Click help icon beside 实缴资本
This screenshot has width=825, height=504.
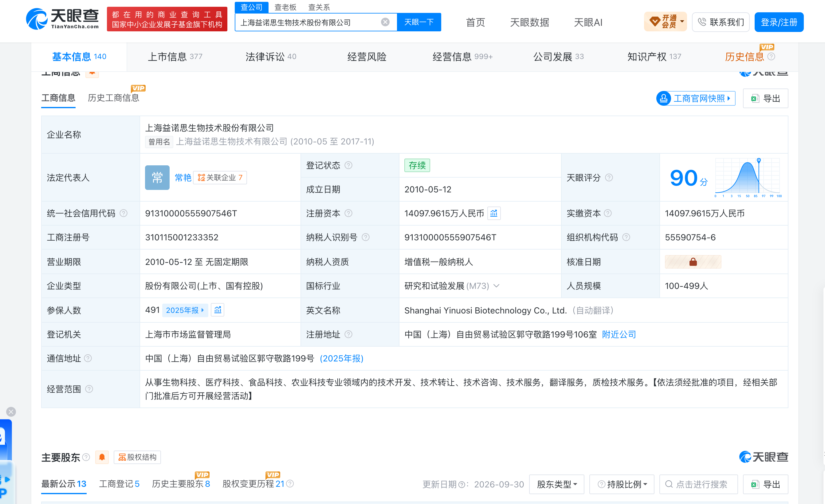(x=608, y=213)
